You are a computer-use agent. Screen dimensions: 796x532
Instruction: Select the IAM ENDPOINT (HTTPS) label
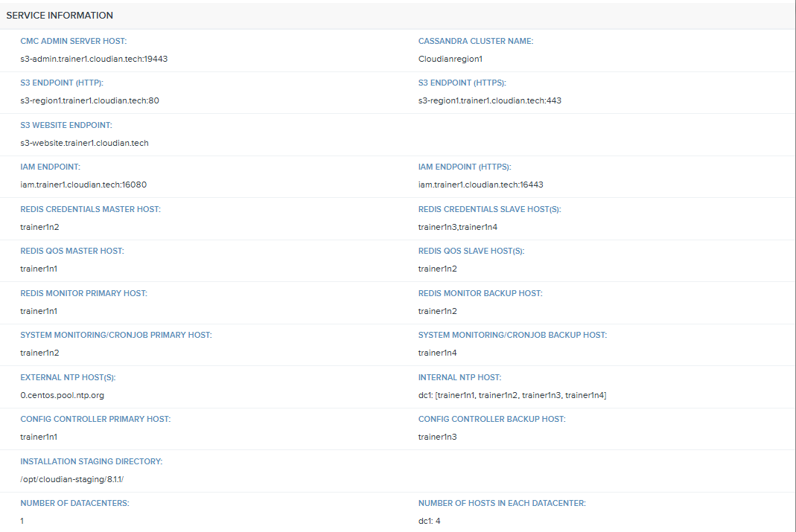pos(465,167)
